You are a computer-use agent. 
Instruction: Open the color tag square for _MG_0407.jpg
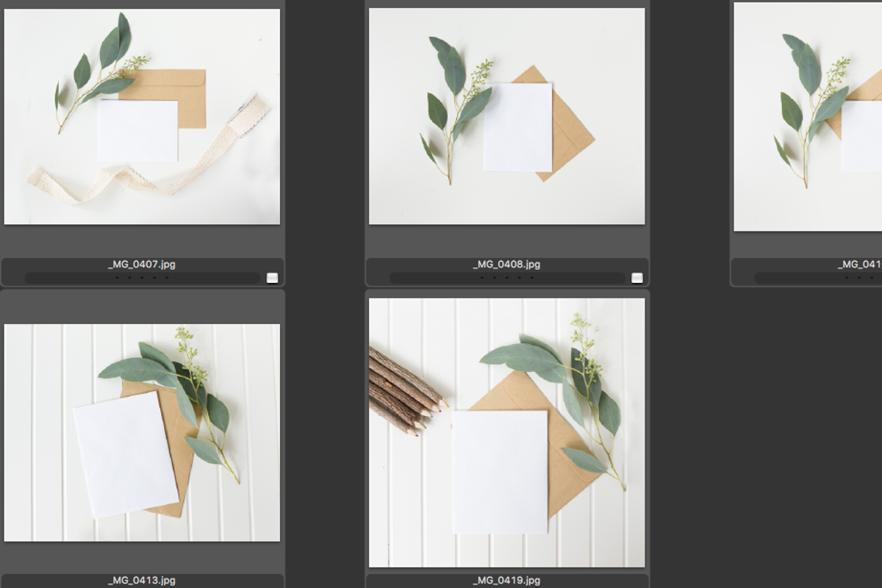pos(273,278)
